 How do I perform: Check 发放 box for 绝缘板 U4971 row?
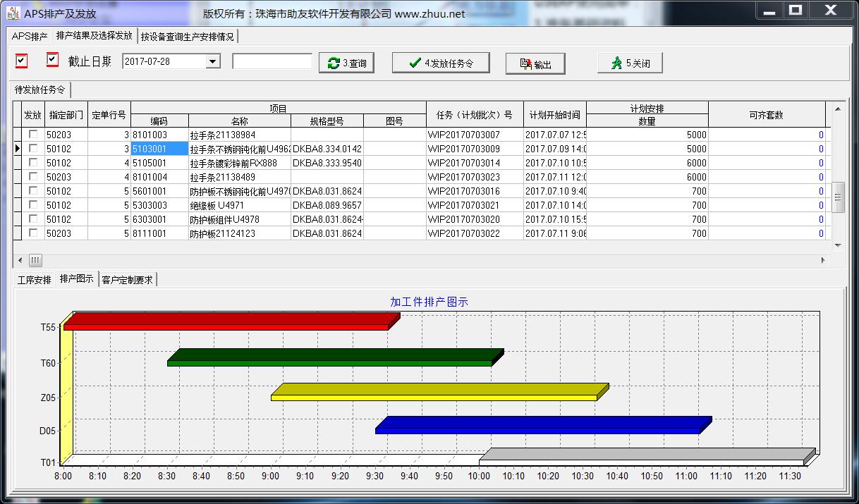pos(33,205)
